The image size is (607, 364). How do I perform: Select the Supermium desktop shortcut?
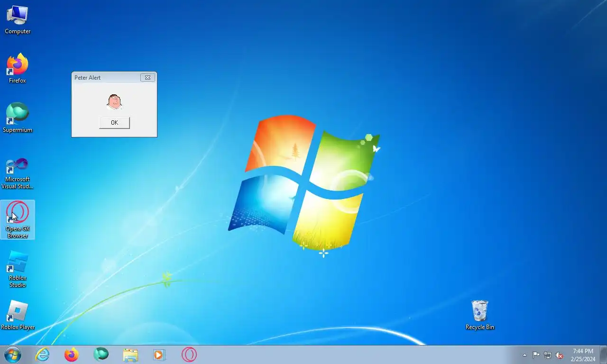18,118
